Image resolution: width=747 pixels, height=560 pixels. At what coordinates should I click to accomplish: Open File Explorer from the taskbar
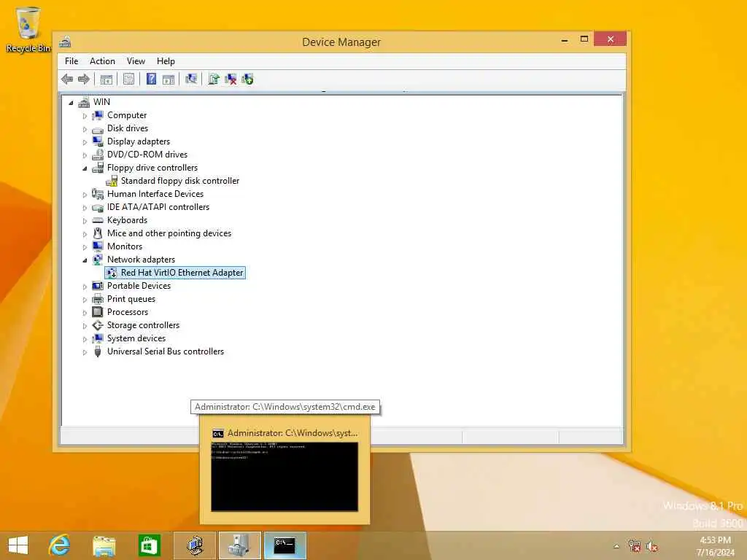[104, 545]
